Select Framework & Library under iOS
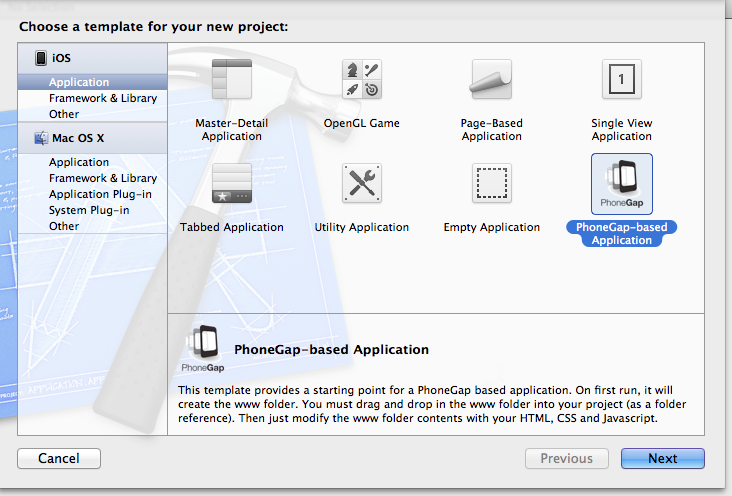 pyautogui.click(x=92, y=98)
